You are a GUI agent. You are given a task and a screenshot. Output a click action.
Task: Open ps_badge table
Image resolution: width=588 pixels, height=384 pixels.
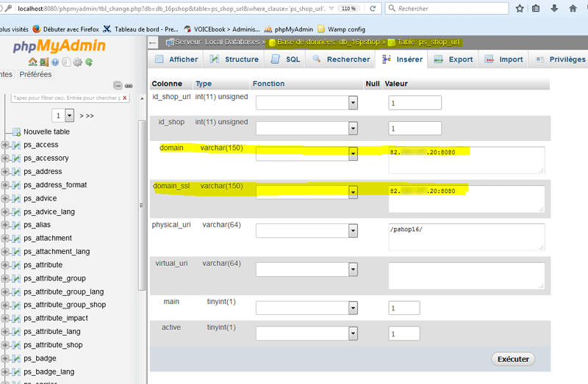click(40, 358)
